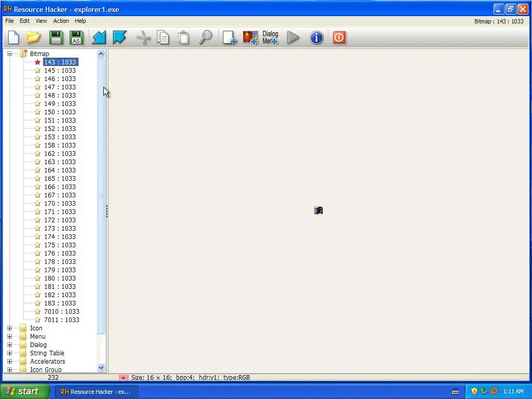This screenshot has width=532, height=399.
Task: Select bitmap resource 165 : 1033
Action: pos(60,179)
